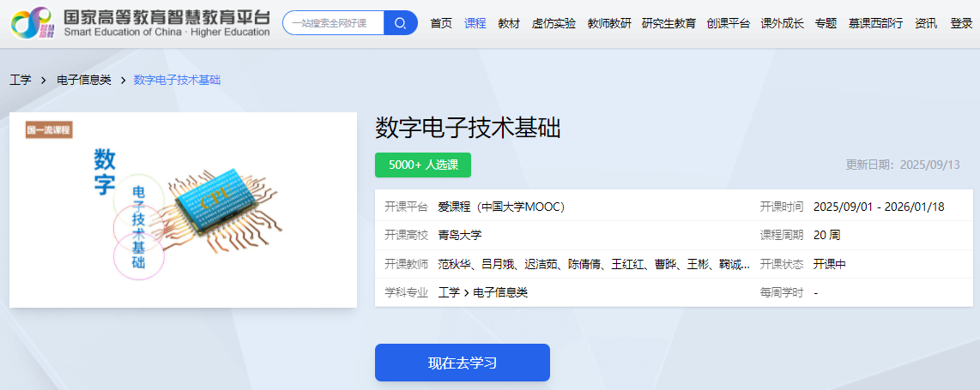Navigate to 教师教研 page
Screen dimensions: 980x390
click(609, 23)
